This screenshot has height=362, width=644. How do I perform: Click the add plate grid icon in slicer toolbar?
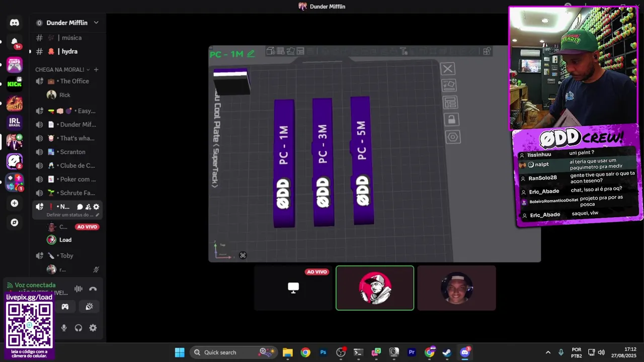coord(281,51)
